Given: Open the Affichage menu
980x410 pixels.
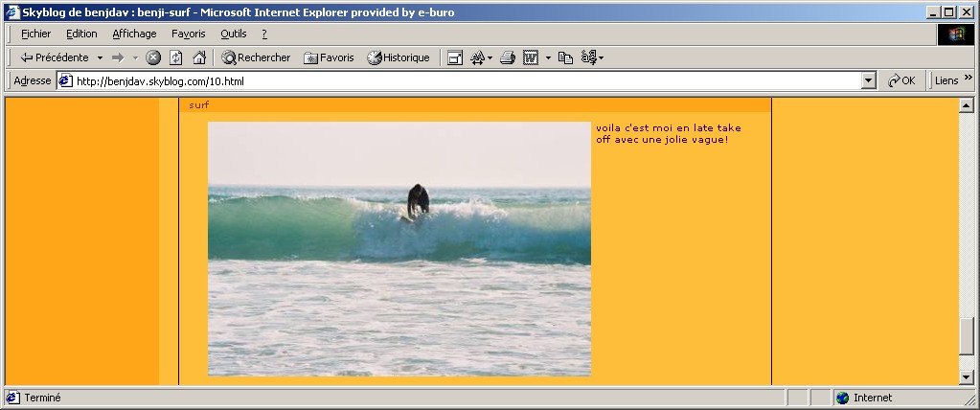Looking at the screenshot, I should [134, 34].
